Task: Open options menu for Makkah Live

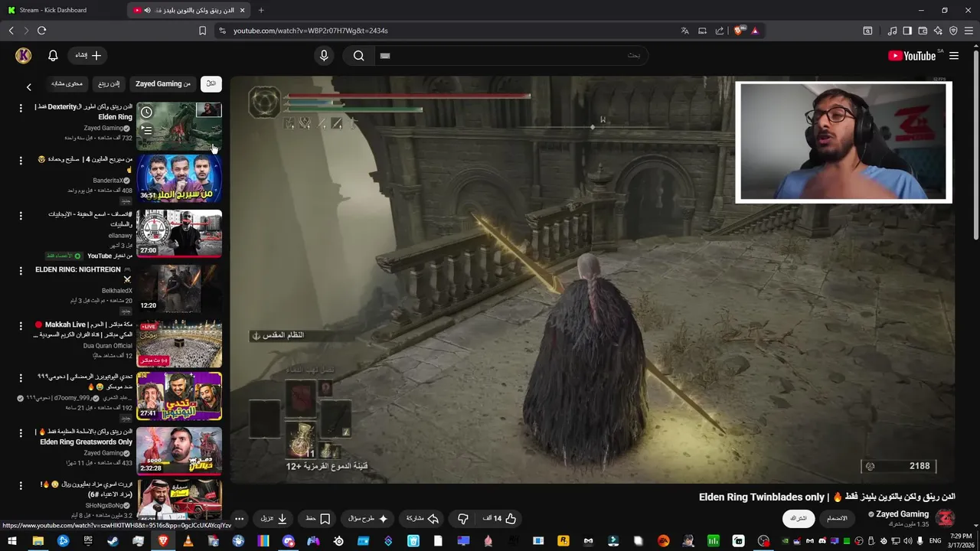Action: coord(21,325)
